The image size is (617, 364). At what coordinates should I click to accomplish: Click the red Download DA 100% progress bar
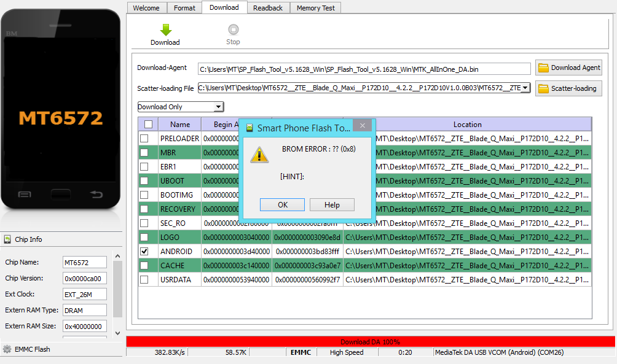click(371, 341)
